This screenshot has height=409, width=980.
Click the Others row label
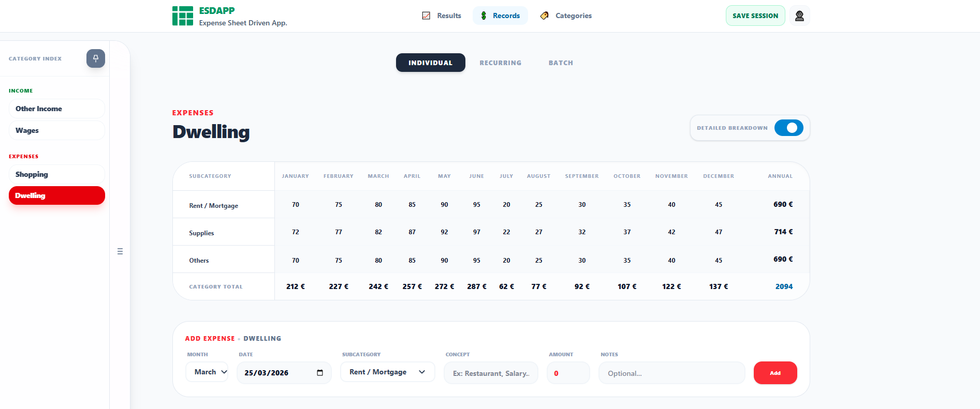tap(199, 261)
